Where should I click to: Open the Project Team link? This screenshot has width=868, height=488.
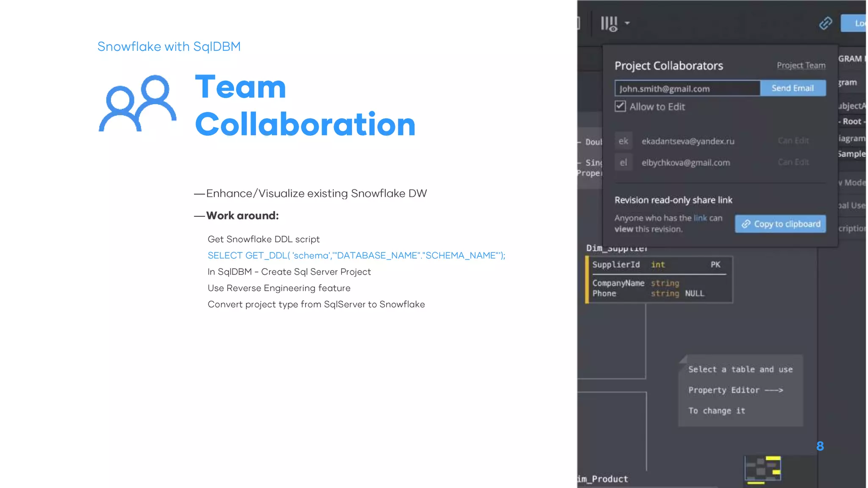pyautogui.click(x=801, y=65)
